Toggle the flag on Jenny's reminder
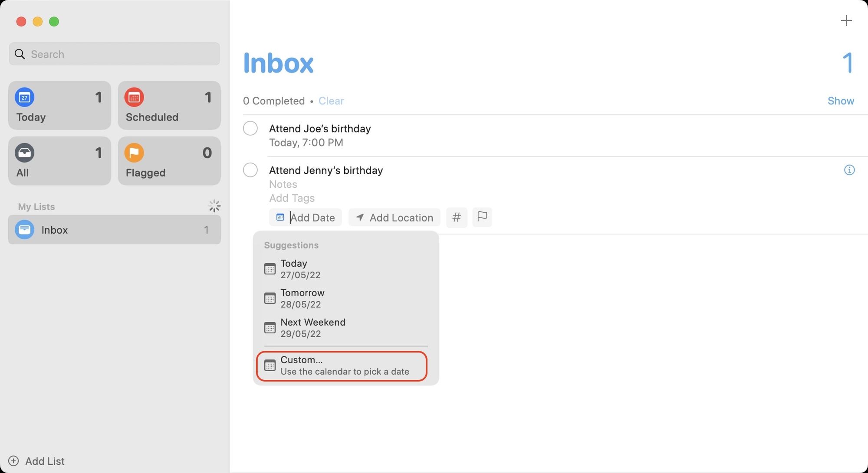The width and height of the screenshot is (868, 473). (482, 217)
